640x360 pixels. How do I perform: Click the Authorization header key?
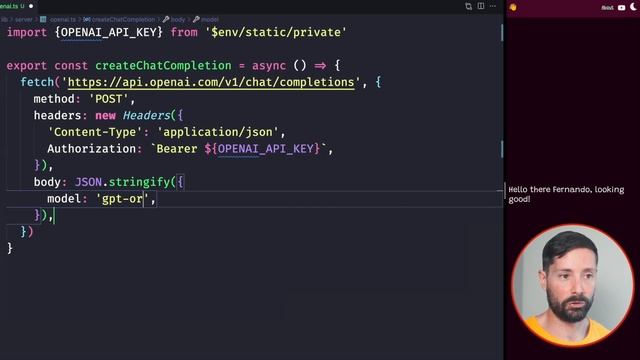91,149
